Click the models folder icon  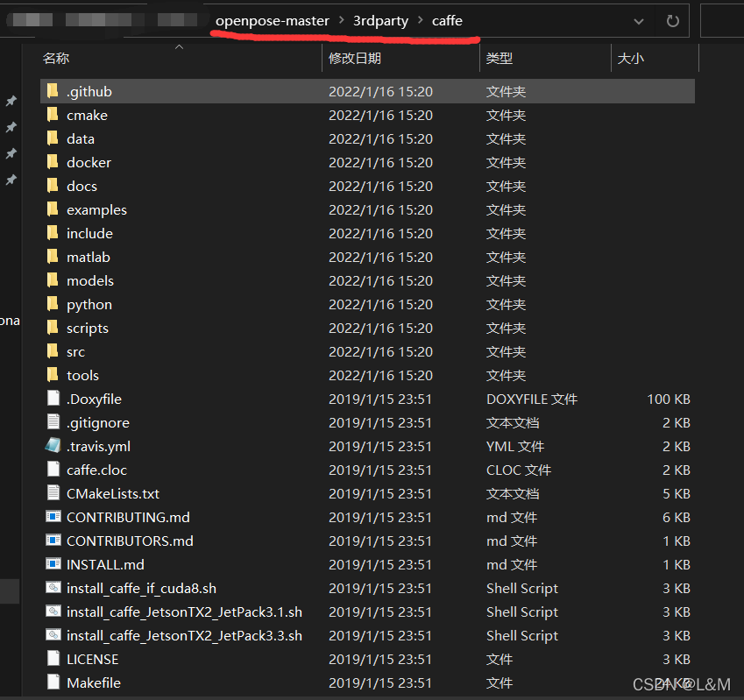tap(53, 279)
